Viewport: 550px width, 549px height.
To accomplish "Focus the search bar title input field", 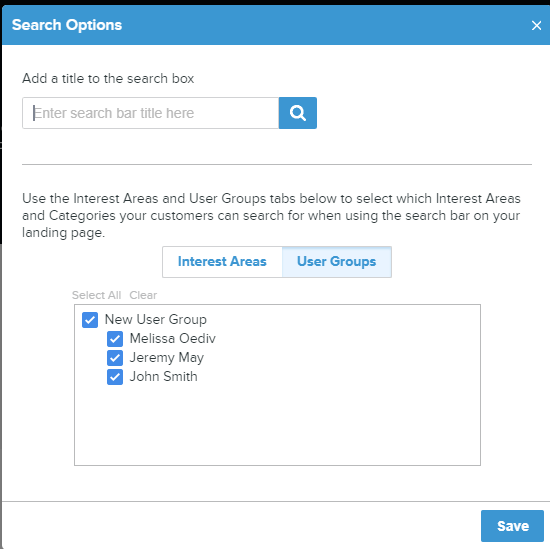I will point(150,113).
